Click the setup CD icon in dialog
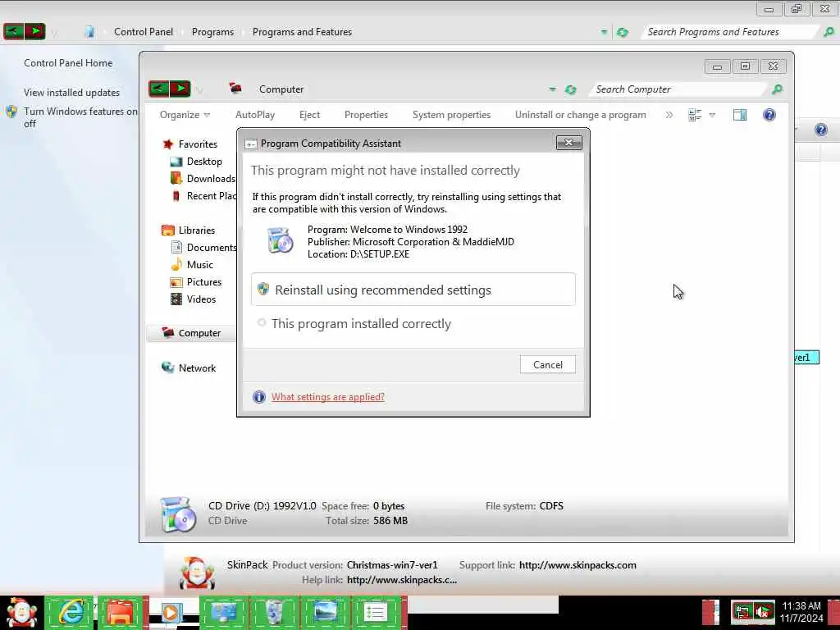 281,240
